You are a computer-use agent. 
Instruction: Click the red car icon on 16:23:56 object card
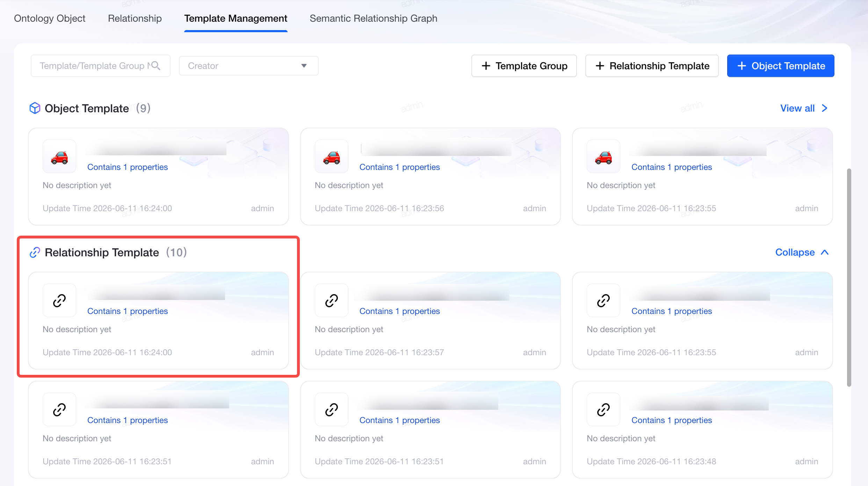pyautogui.click(x=332, y=157)
